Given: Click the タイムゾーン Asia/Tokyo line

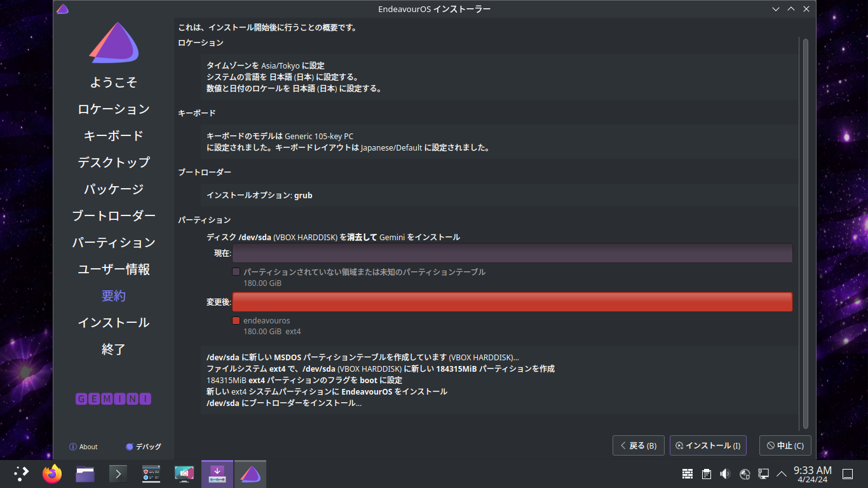Looking at the screenshot, I should [x=266, y=65].
